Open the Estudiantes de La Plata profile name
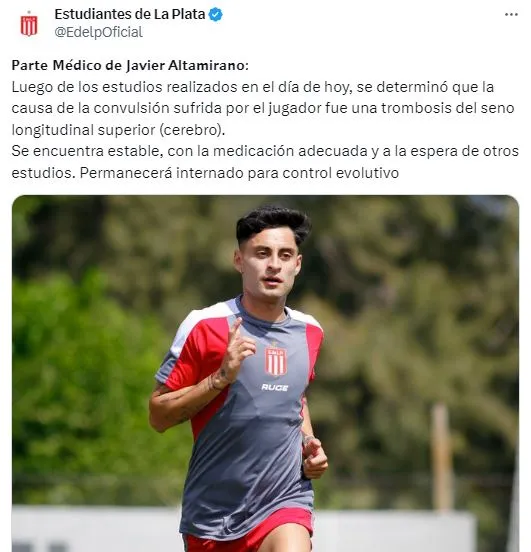Screen dimensions: 531x552 [130, 14]
